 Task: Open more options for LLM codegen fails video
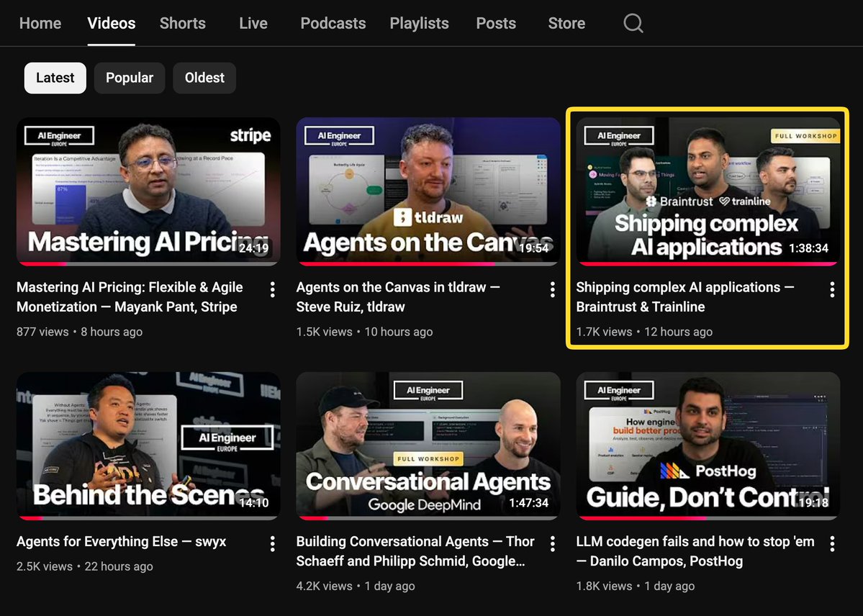tap(832, 544)
